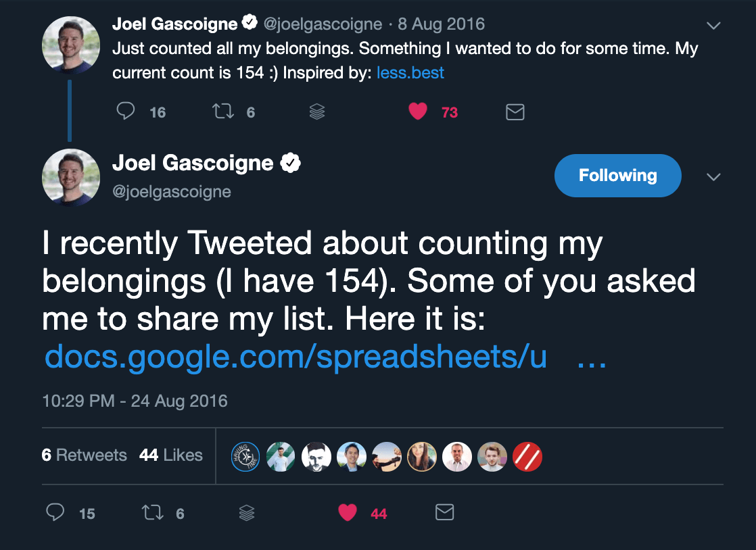Retweet the main tweet in bottom action row
Viewport: 756px width, 550px height.
[153, 513]
